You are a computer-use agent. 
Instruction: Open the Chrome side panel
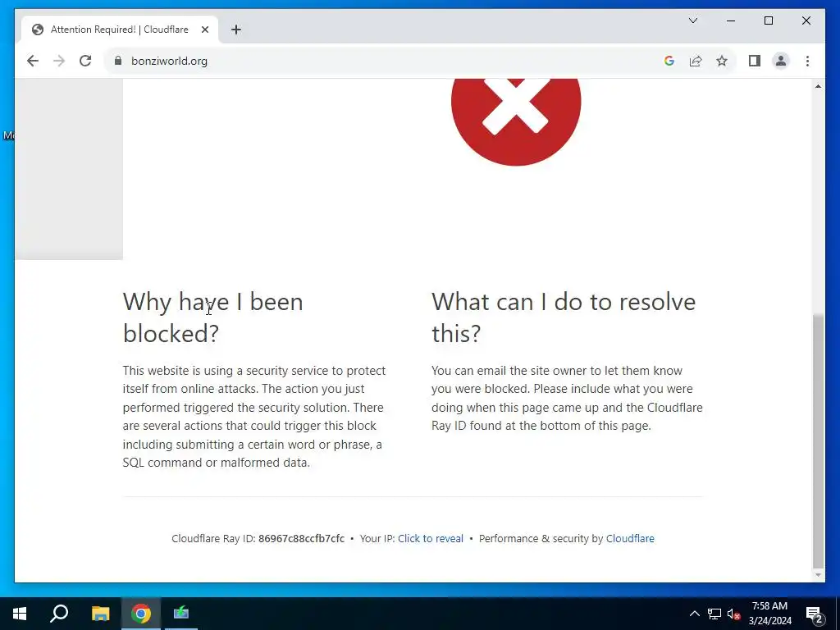tap(755, 61)
